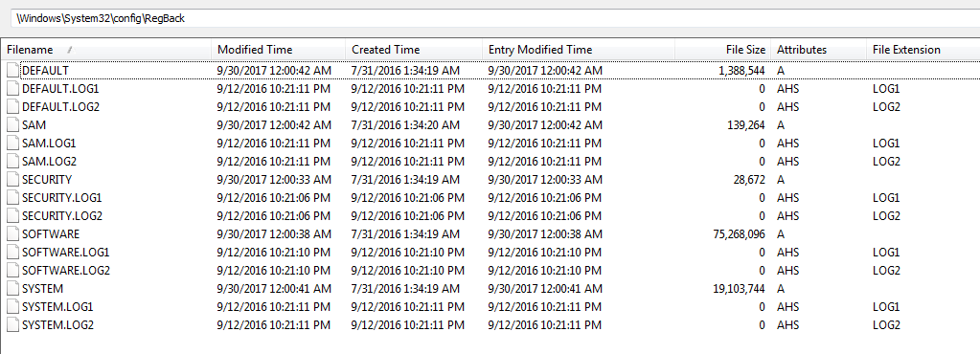The height and width of the screenshot is (354, 980).
Task: Click LOG2 extension of SYSTEM.LOG2 row
Action: (887, 324)
